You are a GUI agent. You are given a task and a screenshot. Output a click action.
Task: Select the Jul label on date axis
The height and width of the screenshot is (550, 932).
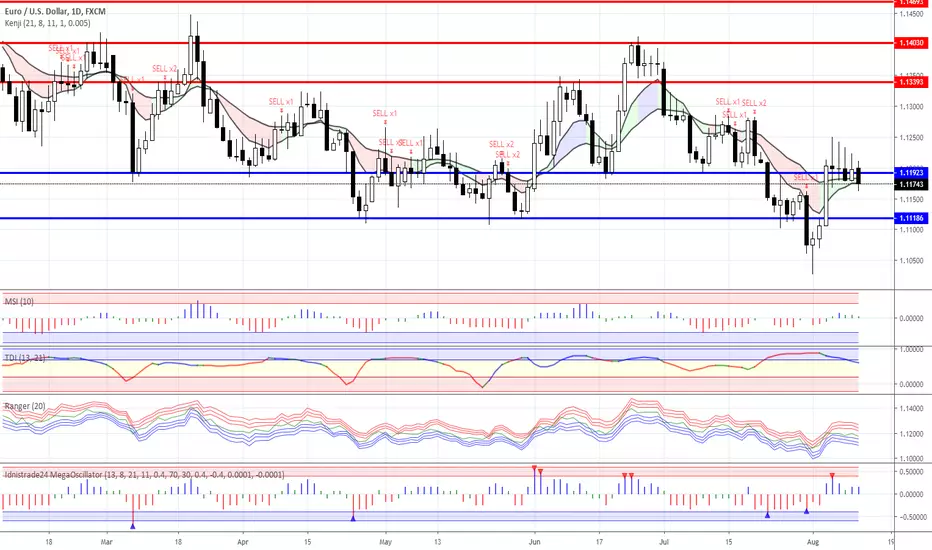click(x=664, y=542)
